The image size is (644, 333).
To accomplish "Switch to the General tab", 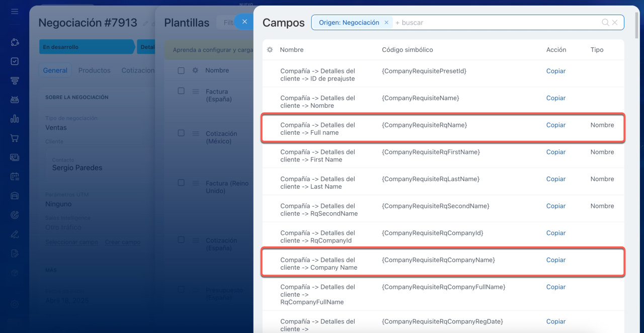I will (55, 70).
